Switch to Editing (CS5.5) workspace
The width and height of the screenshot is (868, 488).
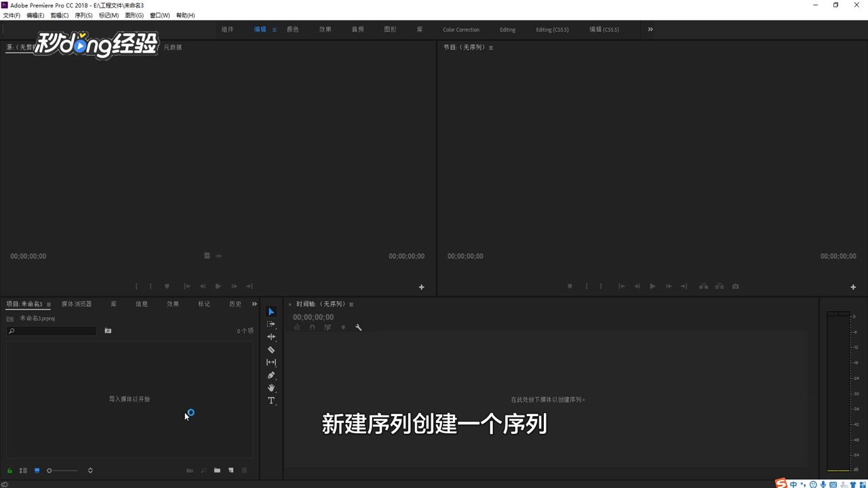coord(552,30)
